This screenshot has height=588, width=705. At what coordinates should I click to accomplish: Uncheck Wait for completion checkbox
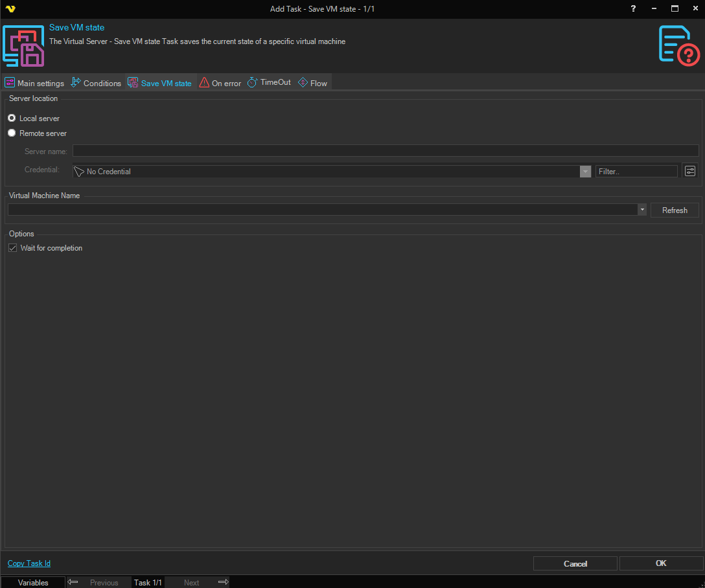[x=12, y=248]
